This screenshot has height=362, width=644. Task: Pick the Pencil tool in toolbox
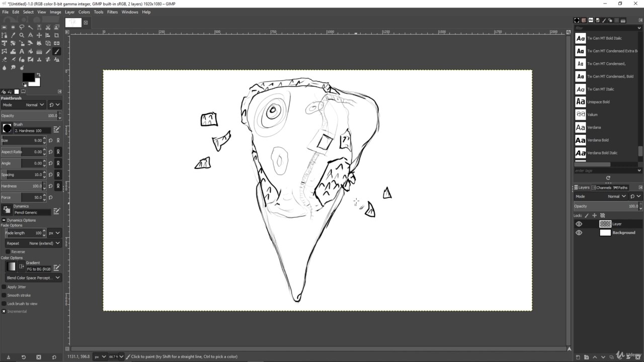(48, 51)
